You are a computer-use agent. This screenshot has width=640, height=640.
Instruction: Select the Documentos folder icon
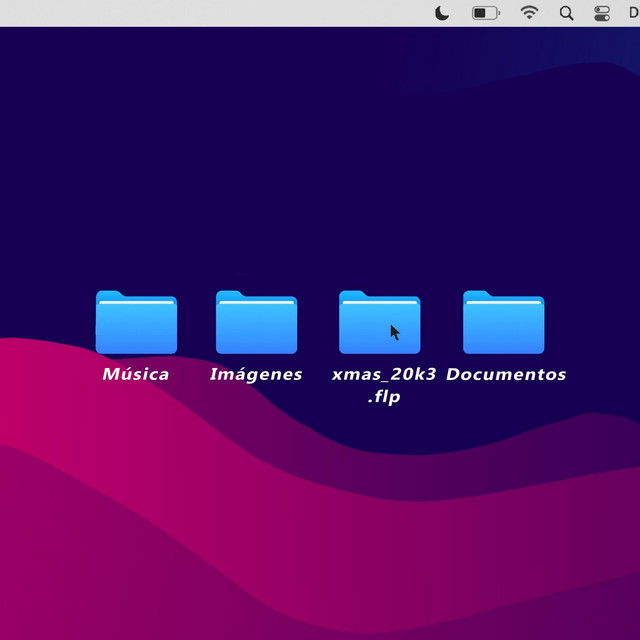[x=504, y=323]
